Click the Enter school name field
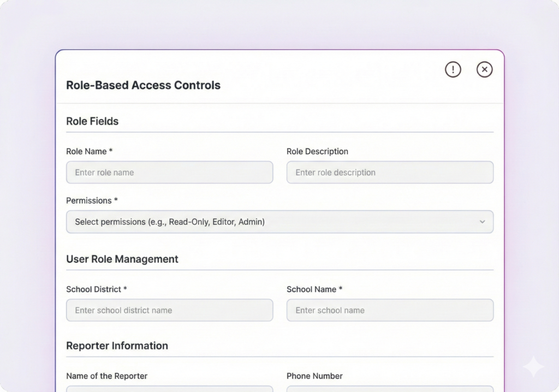The height and width of the screenshot is (392, 559). 390,310
